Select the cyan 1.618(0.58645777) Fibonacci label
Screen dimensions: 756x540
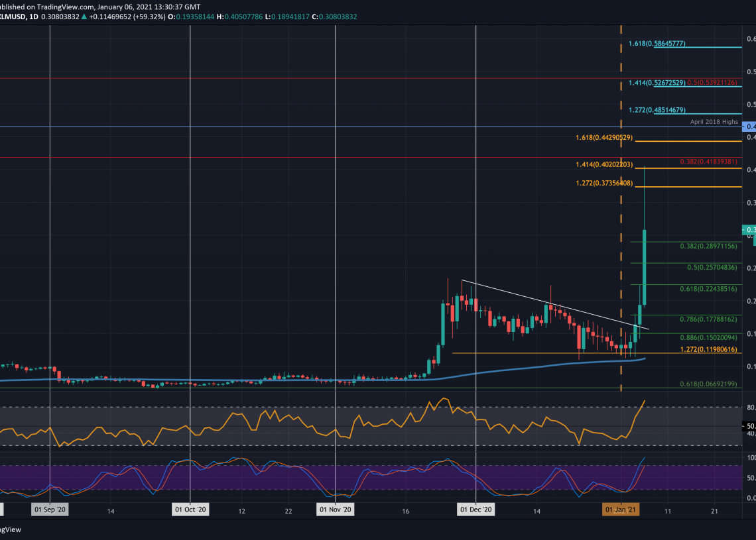pyautogui.click(x=657, y=44)
